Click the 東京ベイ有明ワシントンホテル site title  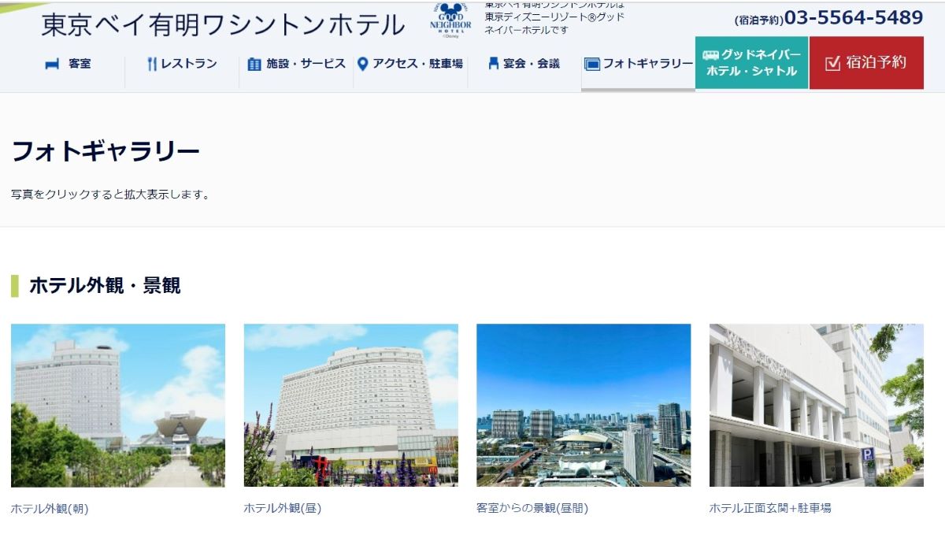(223, 25)
